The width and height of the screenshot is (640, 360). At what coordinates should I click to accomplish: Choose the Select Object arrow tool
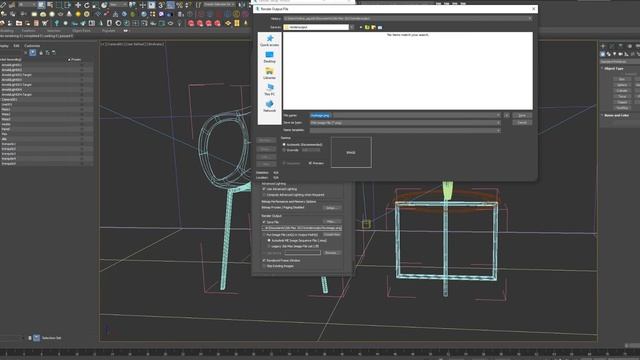[41, 5]
